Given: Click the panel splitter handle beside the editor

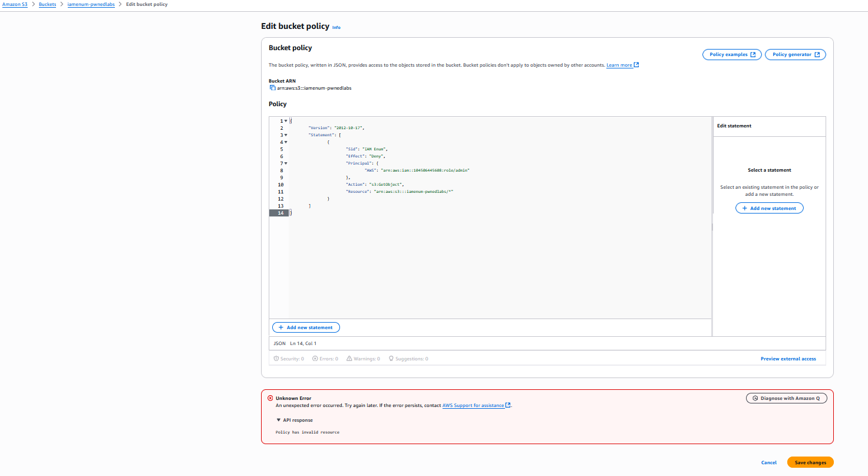Looking at the screenshot, I should [712, 226].
